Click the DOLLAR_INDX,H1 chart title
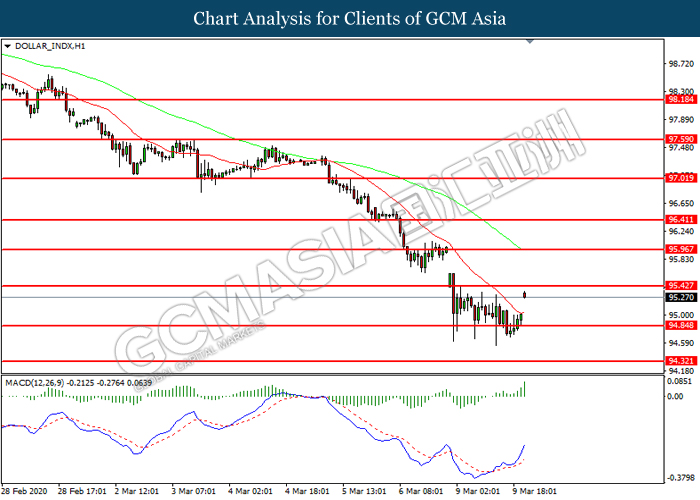700x500 pixels. point(50,46)
